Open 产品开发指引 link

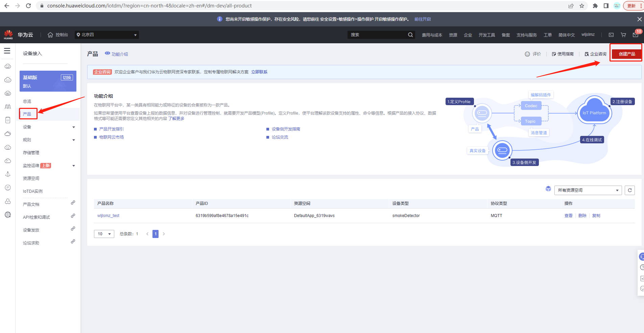pos(112,129)
